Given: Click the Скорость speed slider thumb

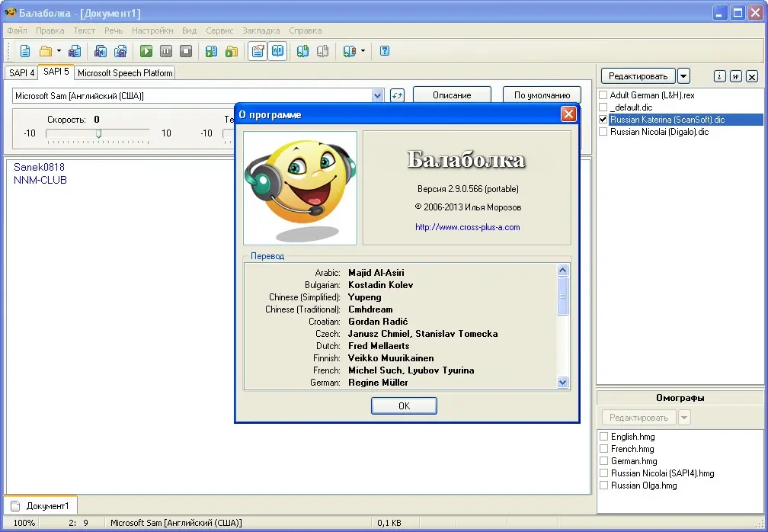Looking at the screenshot, I should pyautogui.click(x=98, y=133).
